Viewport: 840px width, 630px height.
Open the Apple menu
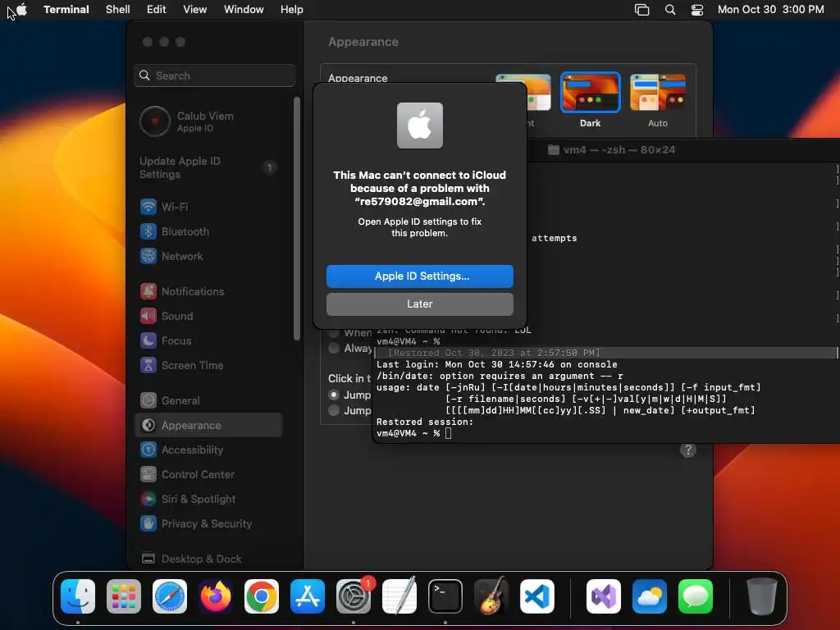tap(21, 10)
